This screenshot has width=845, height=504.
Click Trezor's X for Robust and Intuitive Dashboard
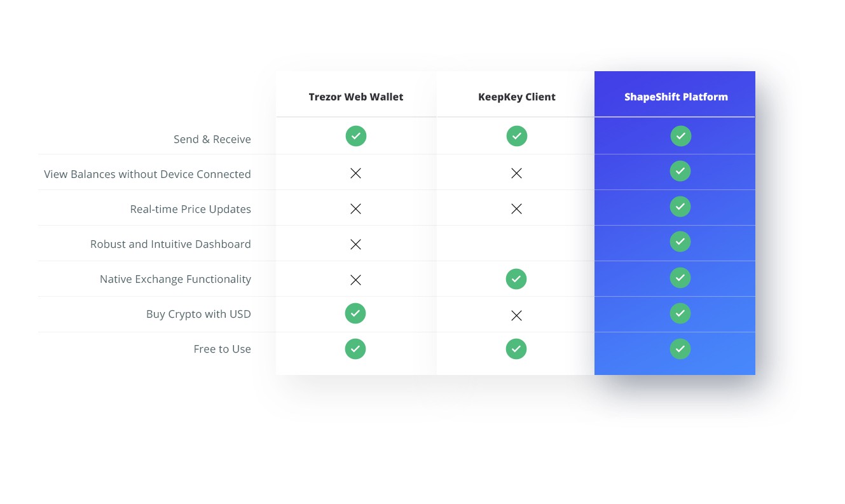pos(356,245)
